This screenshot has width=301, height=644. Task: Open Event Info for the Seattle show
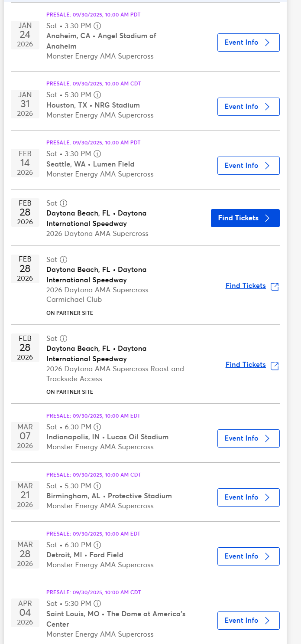[x=248, y=166]
